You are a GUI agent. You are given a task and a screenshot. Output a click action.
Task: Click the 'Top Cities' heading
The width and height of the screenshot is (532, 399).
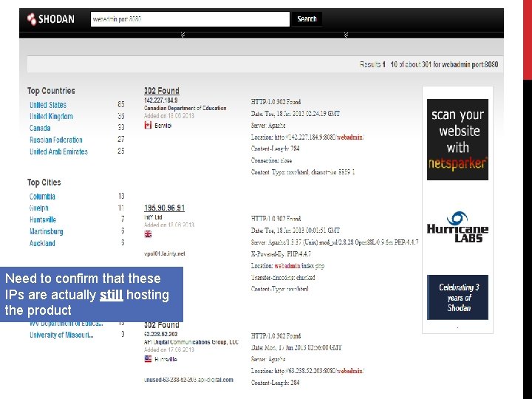[44, 183]
